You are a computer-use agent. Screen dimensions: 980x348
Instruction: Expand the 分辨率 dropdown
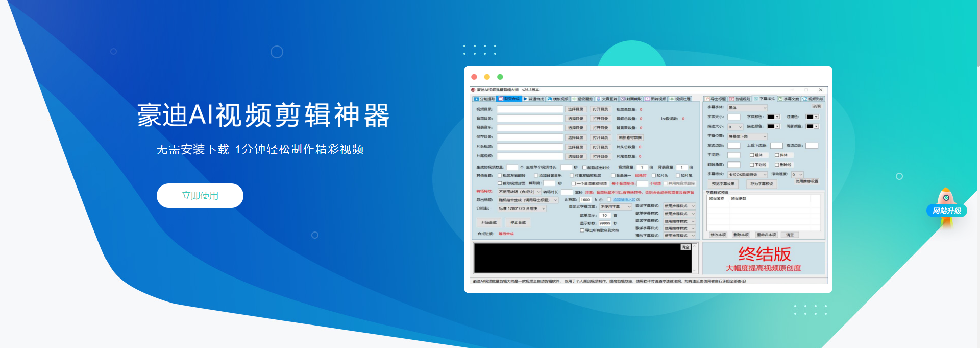pyautogui.click(x=522, y=208)
